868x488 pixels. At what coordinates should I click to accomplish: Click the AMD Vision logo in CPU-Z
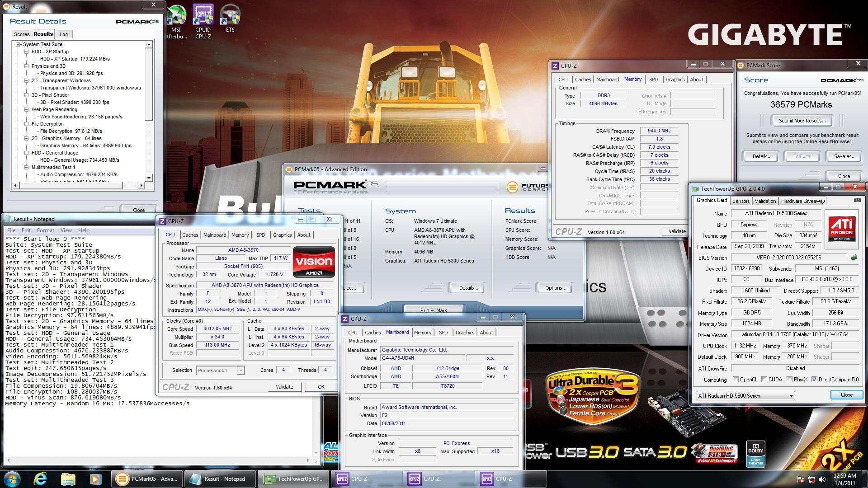[314, 262]
